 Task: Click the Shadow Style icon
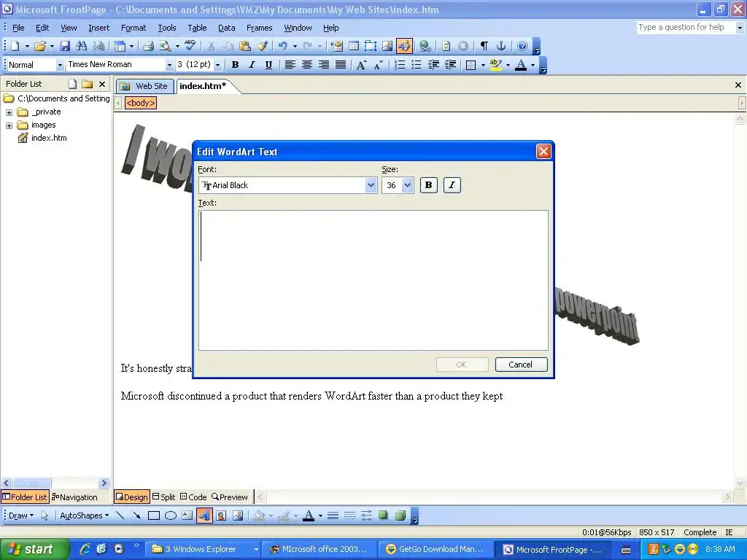[x=384, y=516]
